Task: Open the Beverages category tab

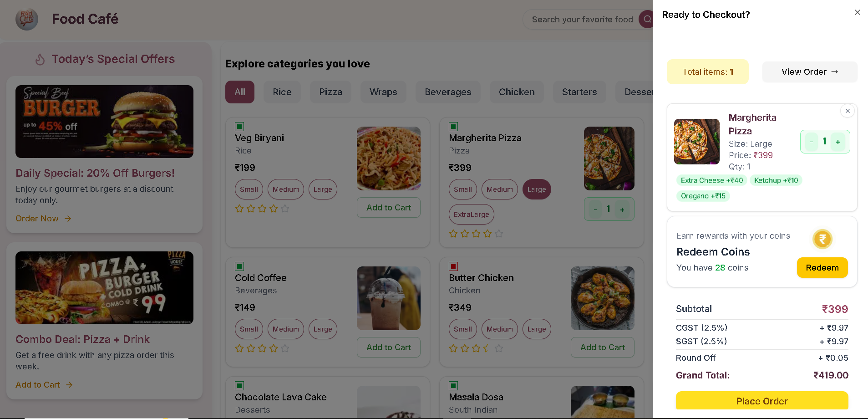Action: (x=448, y=92)
